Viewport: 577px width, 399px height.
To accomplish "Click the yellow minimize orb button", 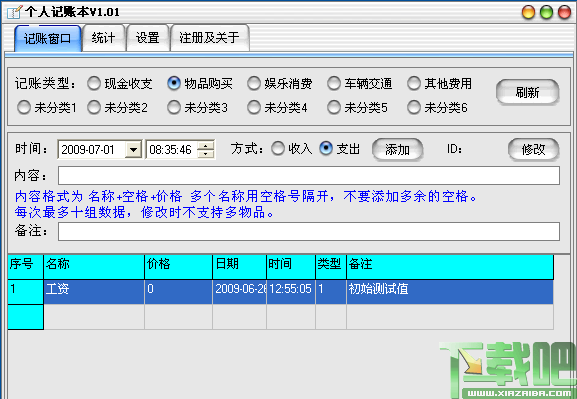I will [x=528, y=12].
